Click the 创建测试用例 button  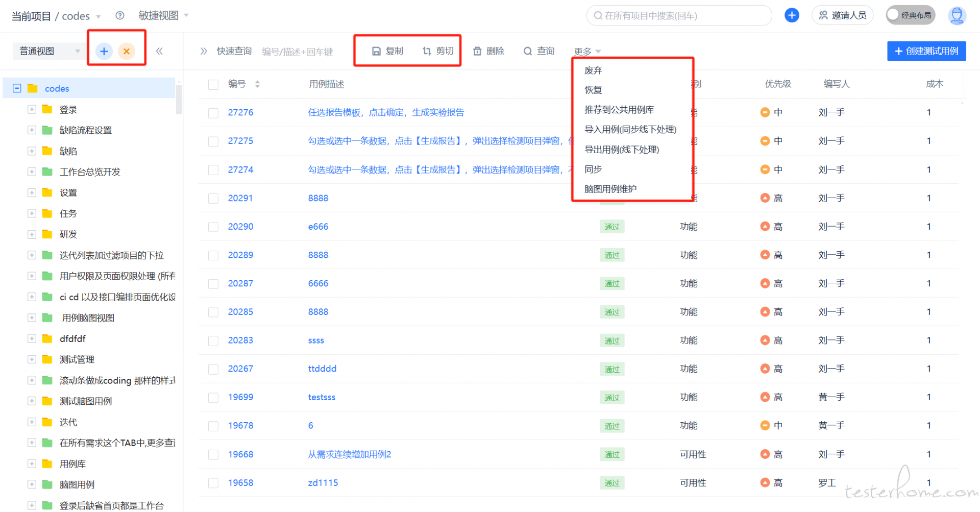pyautogui.click(x=926, y=51)
